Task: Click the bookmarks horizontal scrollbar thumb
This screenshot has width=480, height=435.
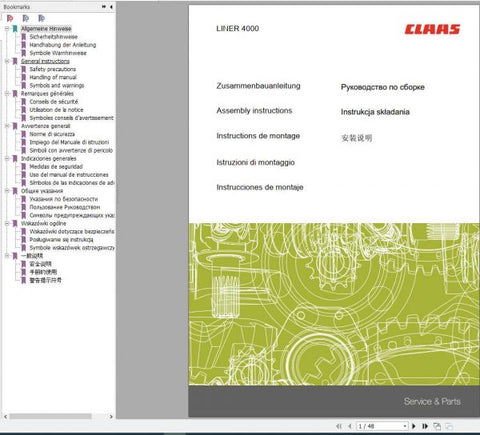Action: tap(50, 416)
